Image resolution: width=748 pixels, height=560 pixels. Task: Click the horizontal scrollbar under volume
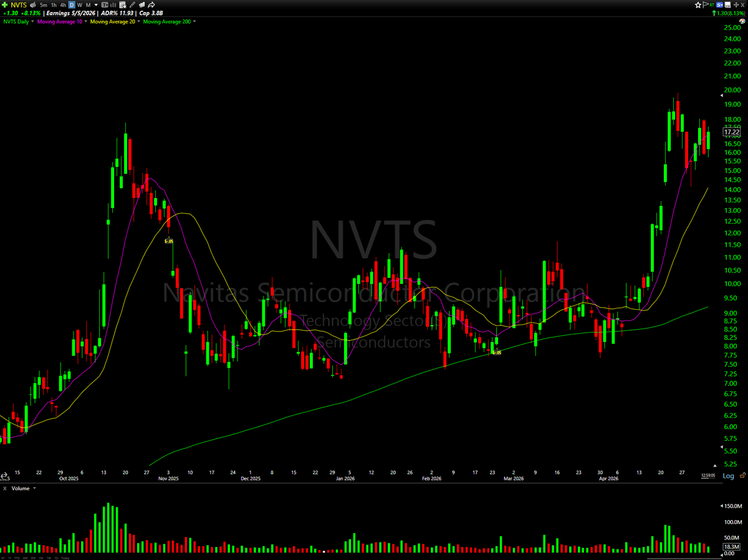click(684, 559)
